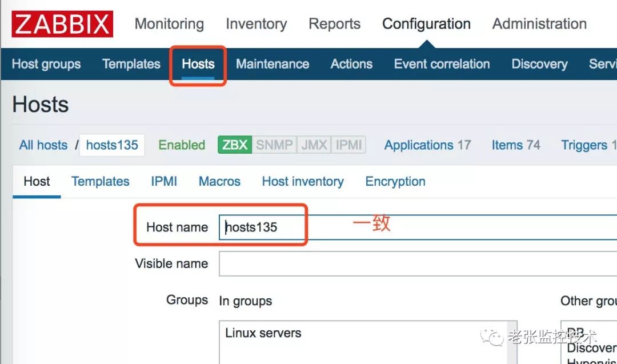Click the ZABBIX logo

pos(63,24)
